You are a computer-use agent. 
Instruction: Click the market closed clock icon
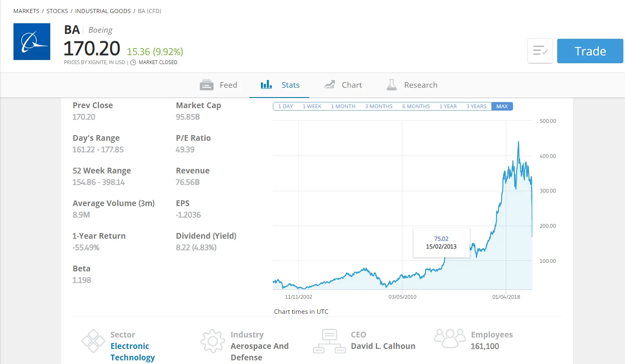click(x=133, y=62)
